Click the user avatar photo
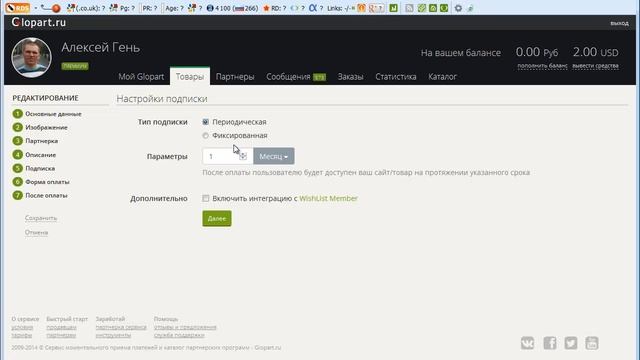 click(x=31, y=57)
